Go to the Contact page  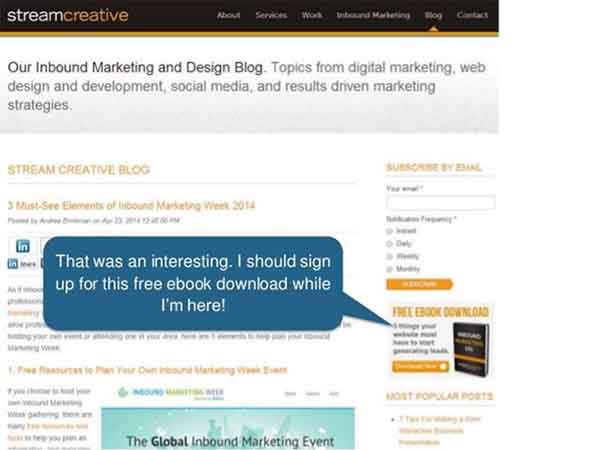point(472,15)
